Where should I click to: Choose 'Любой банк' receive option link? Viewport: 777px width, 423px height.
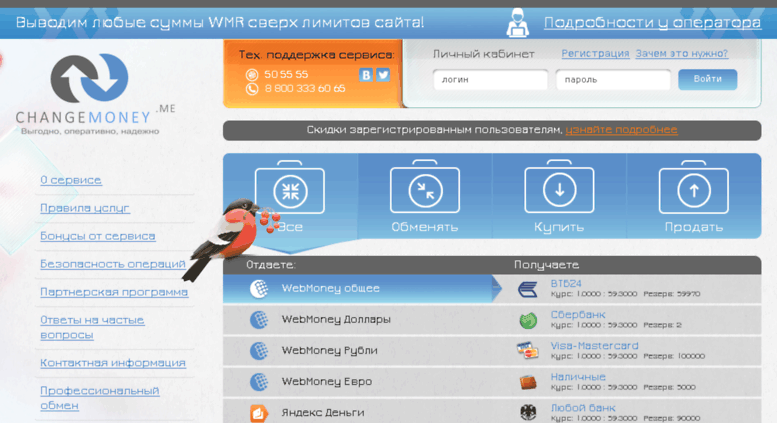pyautogui.click(x=583, y=408)
